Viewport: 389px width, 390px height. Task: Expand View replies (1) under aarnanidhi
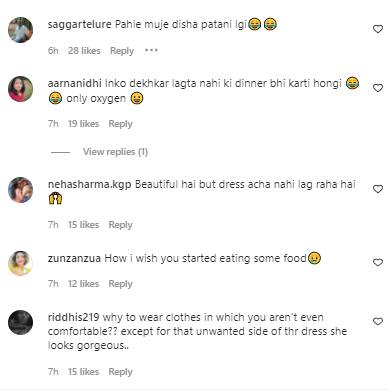pos(115,152)
